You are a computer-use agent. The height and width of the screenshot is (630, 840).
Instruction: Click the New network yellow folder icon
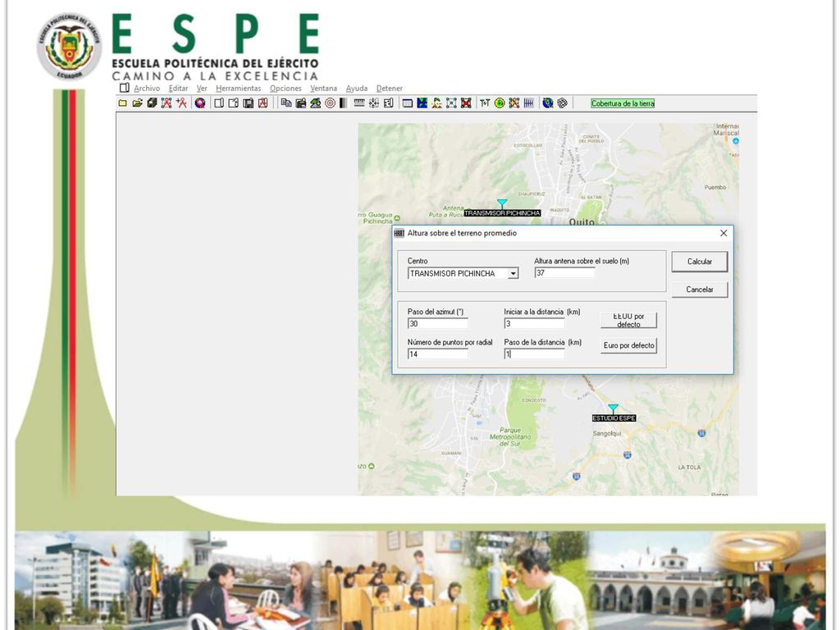[x=123, y=103]
